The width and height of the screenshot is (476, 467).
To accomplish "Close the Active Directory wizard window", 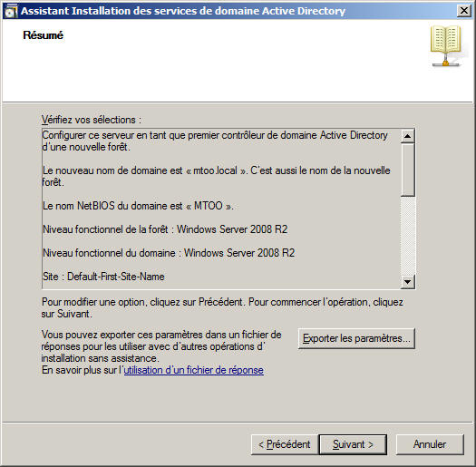I will click(x=464, y=11).
